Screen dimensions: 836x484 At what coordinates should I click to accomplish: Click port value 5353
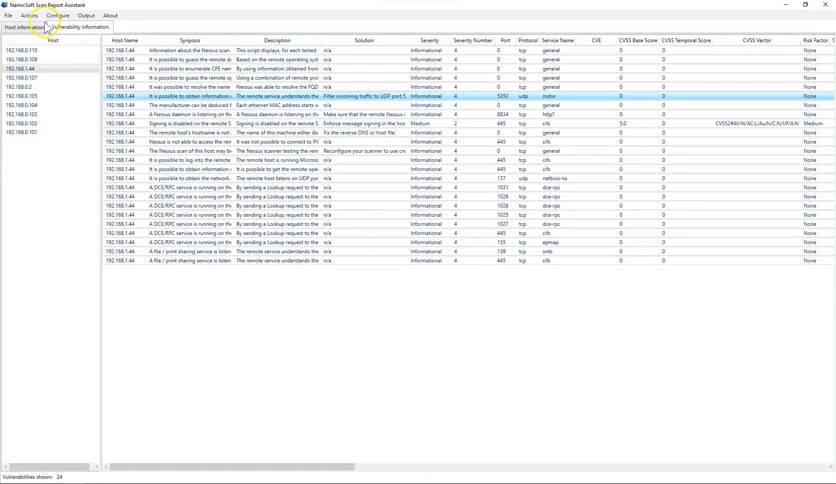(502, 96)
